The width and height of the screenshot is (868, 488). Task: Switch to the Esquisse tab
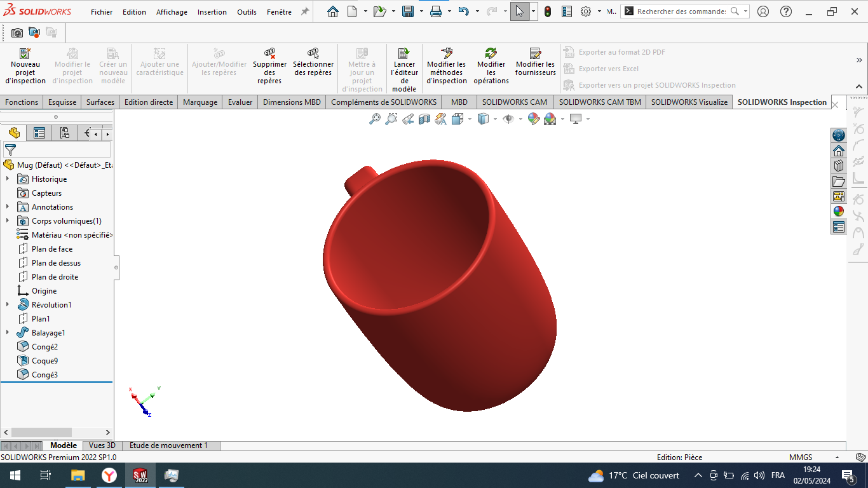62,102
